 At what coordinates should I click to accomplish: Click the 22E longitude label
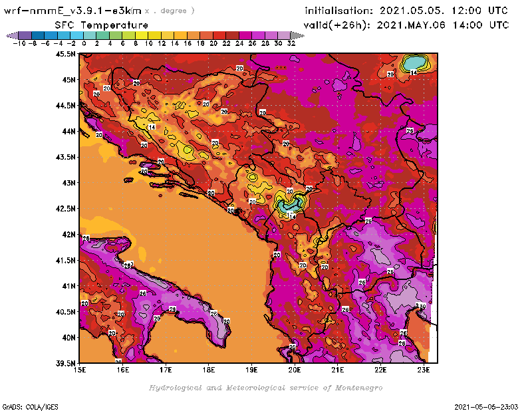[380, 370]
